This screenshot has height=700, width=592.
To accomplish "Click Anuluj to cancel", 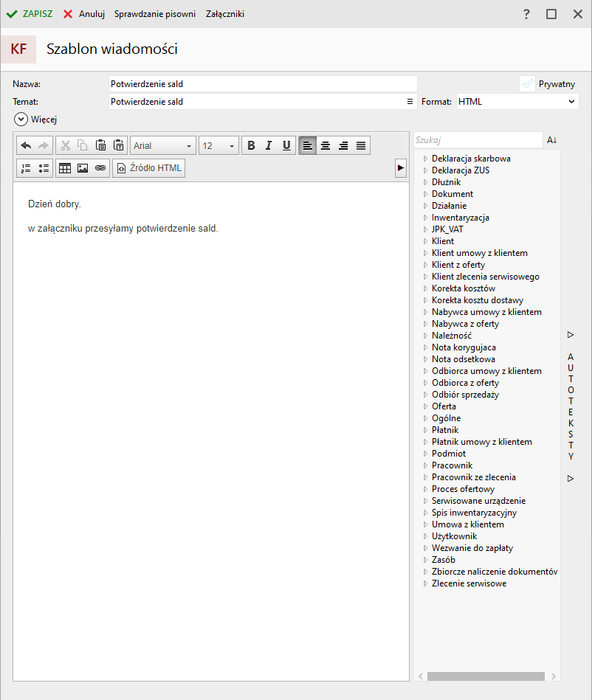I will coord(84,14).
